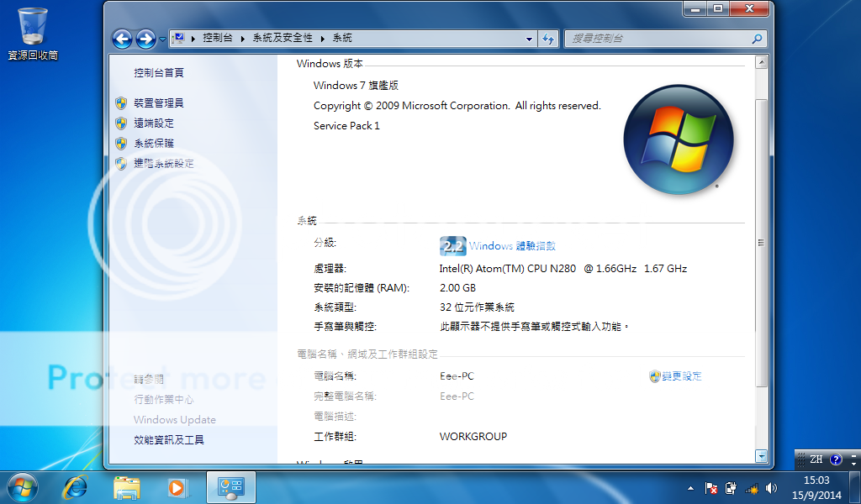Click the vertical scrollbar thumb
Image resolution: width=861 pixels, height=504 pixels.
pos(761,243)
